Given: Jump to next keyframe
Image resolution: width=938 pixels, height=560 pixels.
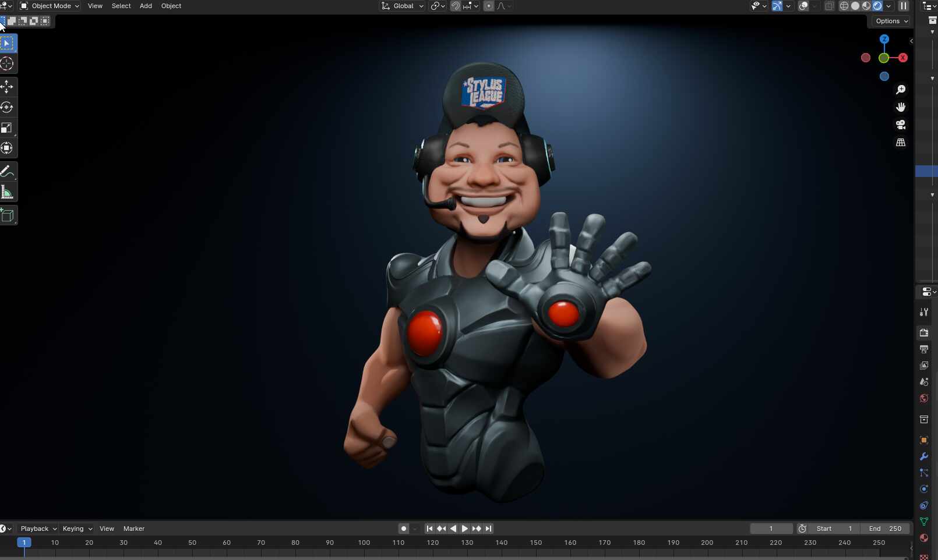Looking at the screenshot, I should [477, 529].
